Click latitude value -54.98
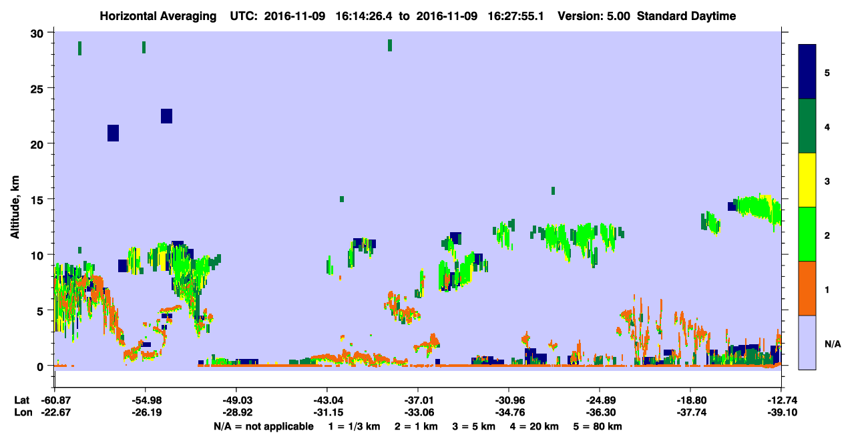Viewport: 868px width, 445px height. tap(145, 400)
